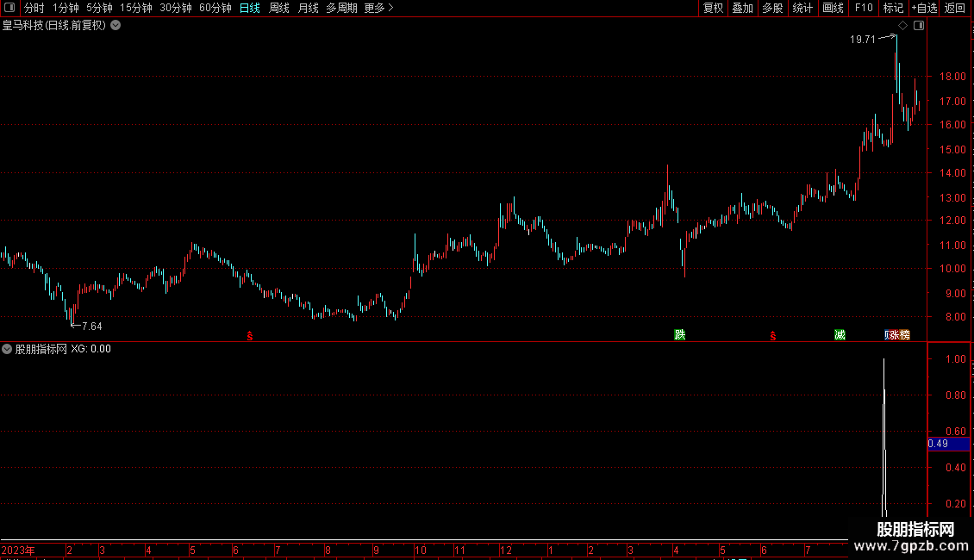Toggle the side panel icon at top-left
The width and height of the screenshot is (974, 560).
tap(9, 8)
